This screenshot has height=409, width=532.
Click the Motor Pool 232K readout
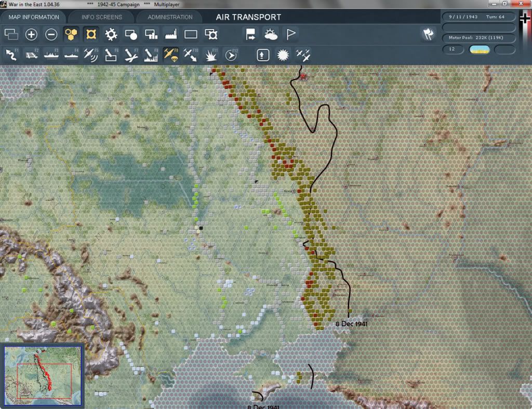pyautogui.click(x=478, y=37)
